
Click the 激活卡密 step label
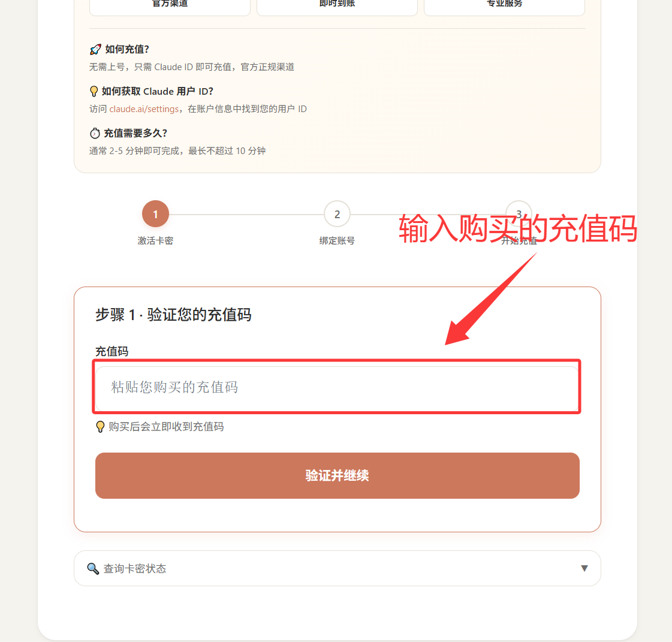pyautogui.click(x=156, y=241)
